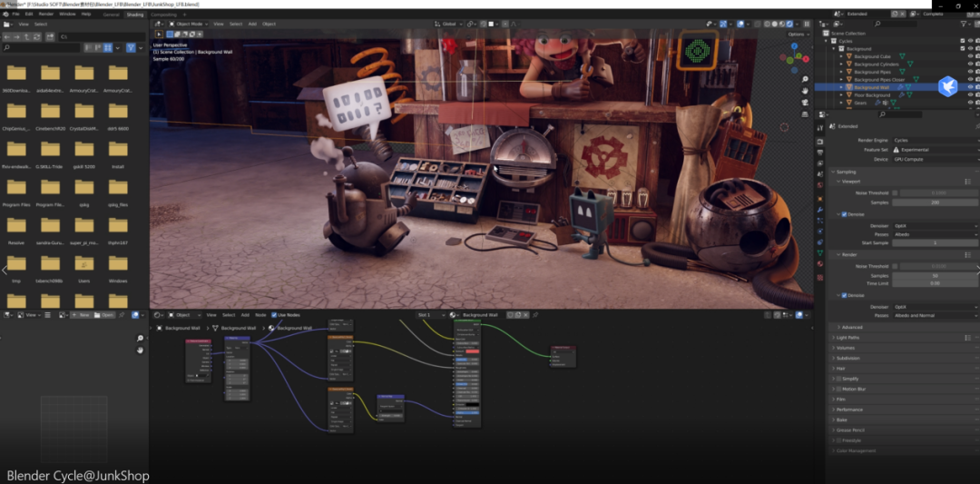Screen dimensions: 980x484
Task: Select Background Pipes in outliner
Action: point(873,72)
